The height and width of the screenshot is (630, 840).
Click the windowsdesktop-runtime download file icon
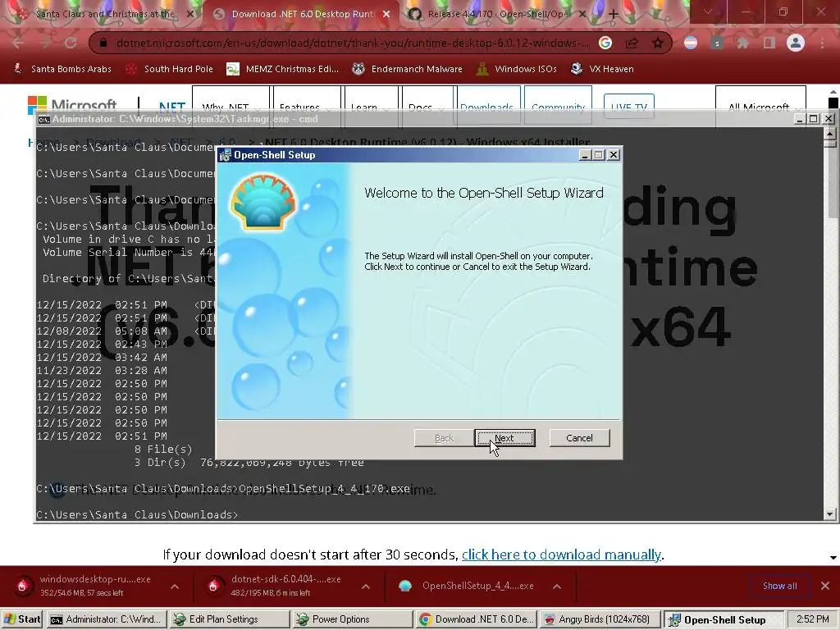(x=22, y=586)
